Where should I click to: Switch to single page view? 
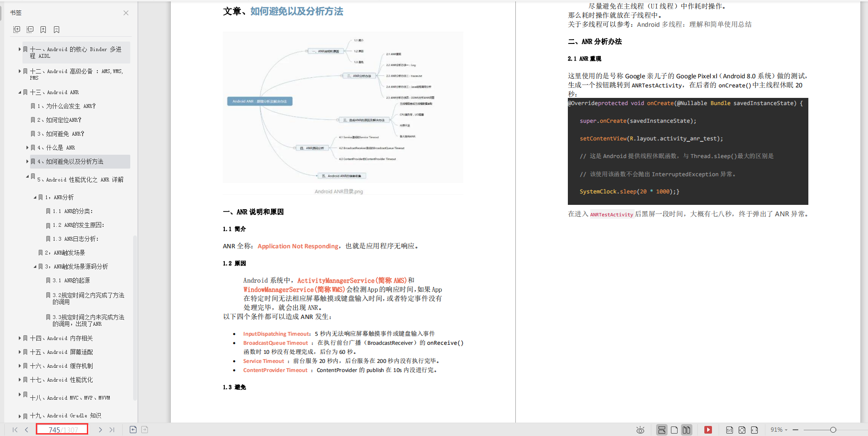(x=674, y=430)
